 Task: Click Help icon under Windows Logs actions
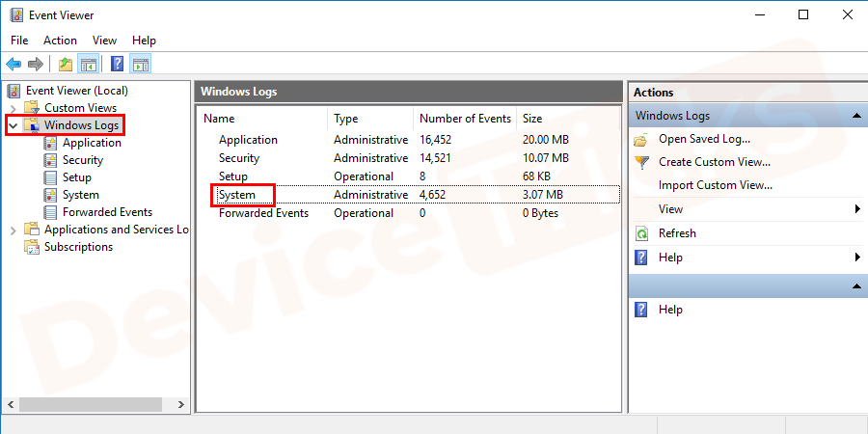641,258
